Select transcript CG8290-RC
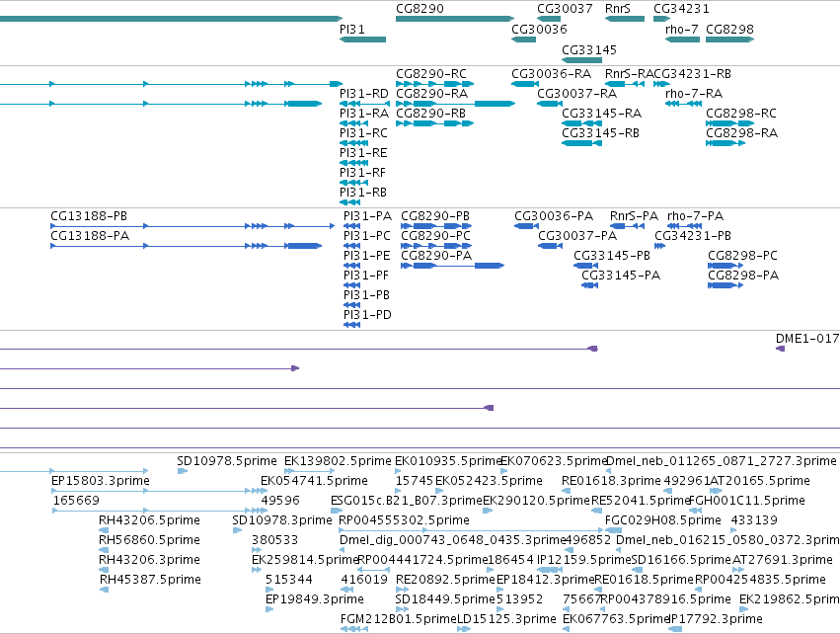 [434, 84]
